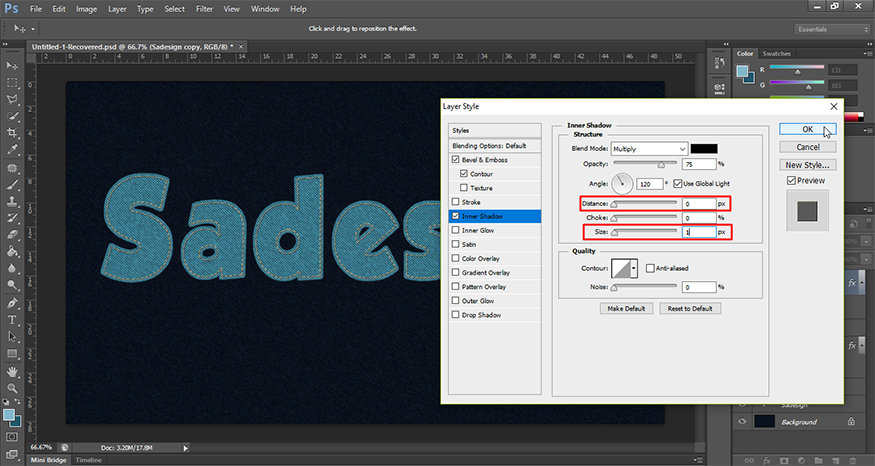Viewport: 875px width, 466px height.
Task: Collapse the right panels double arrow
Action: (868, 44)
